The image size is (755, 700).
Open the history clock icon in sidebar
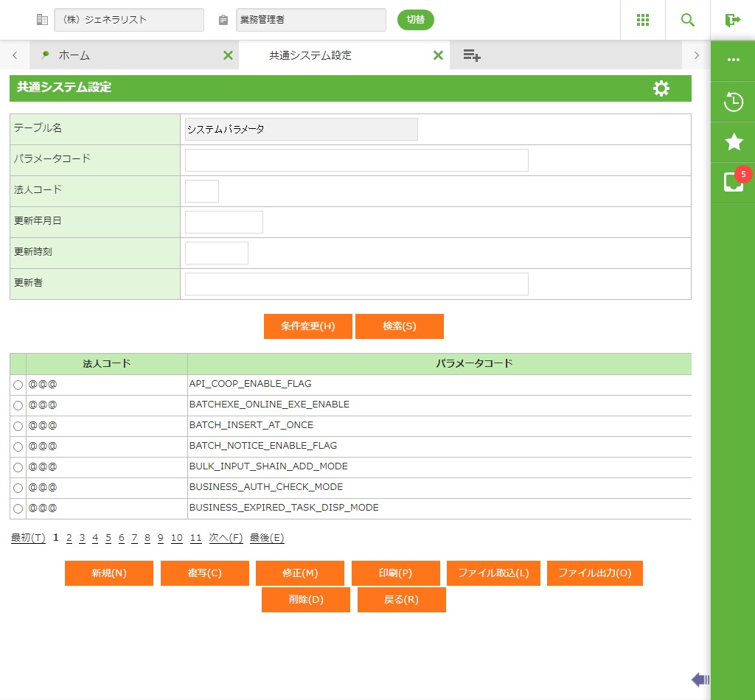tap(733, 102)
